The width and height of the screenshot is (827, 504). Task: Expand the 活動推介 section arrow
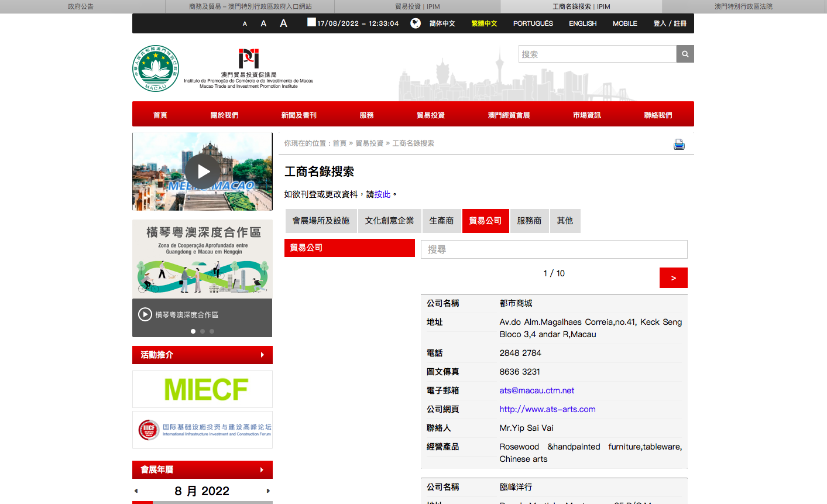(262, 355)
